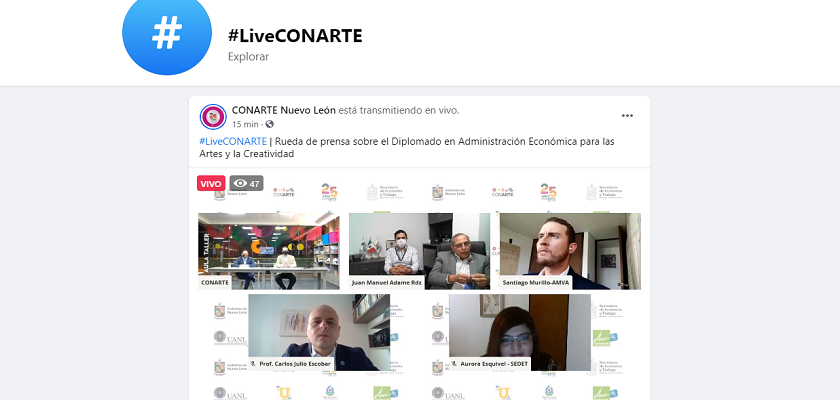Image resolution: width=840 pixels, height=400 pixels.
Task: Select the CONARTE Aula Taller video tile
Action: (269, 251)
